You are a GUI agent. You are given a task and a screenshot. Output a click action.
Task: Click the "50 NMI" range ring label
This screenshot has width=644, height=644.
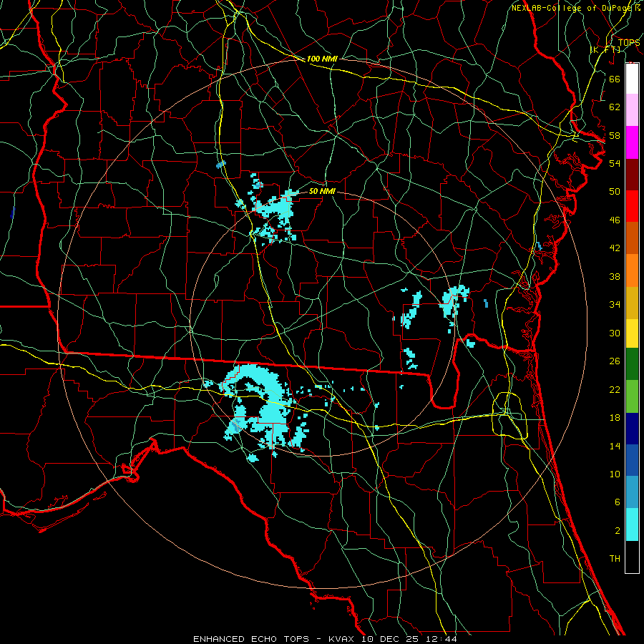tap(322, 191)
